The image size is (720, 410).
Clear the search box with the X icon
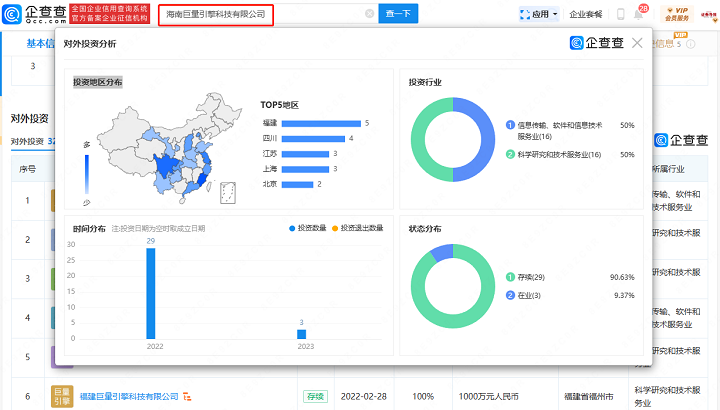click(x=369, y=14)
